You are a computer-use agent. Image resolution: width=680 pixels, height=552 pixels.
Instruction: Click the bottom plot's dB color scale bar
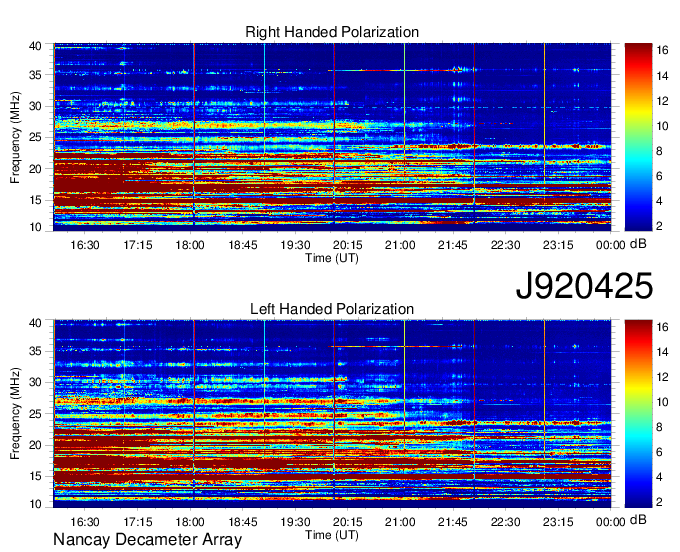(638, 414)
